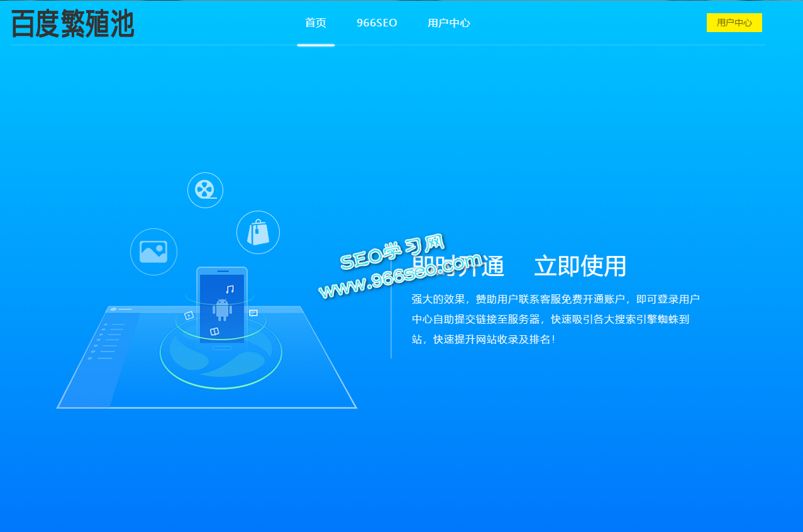Screen dimensions: 803x532
Task: Click the film reel circle icon
Action: click(x=205, y=190)
